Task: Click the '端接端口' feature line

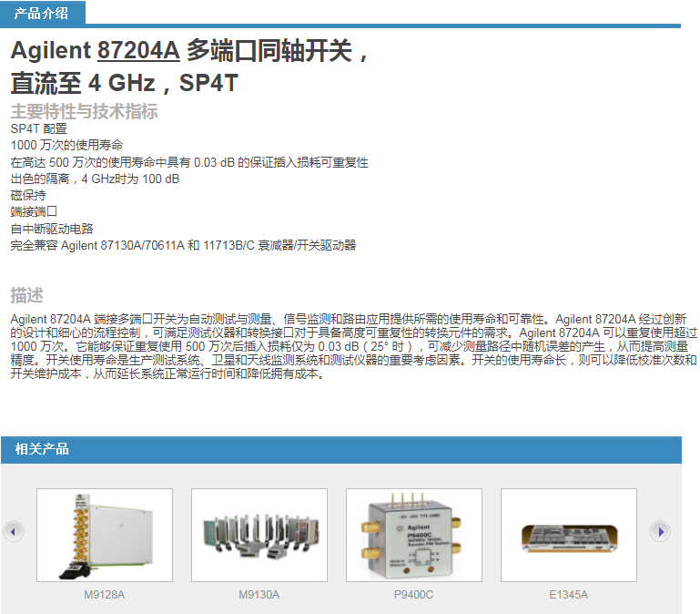Action: pyautogui.click(x=34, y=212)
